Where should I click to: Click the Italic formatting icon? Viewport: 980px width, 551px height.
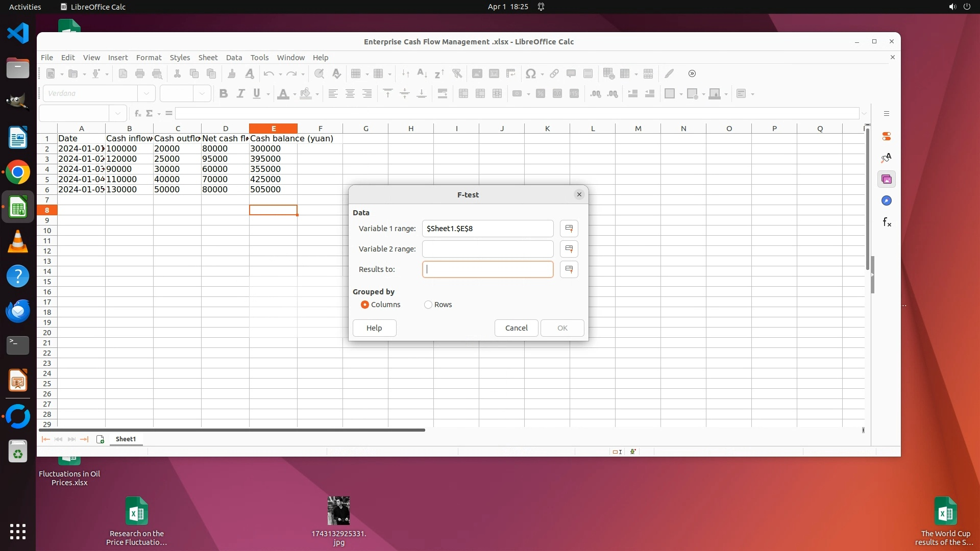click(240, 94)
